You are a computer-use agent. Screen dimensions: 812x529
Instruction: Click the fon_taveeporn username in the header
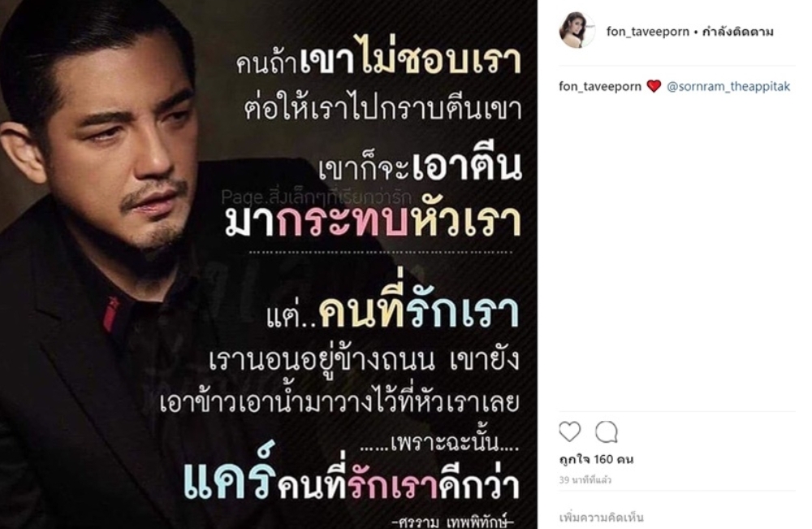647,32
